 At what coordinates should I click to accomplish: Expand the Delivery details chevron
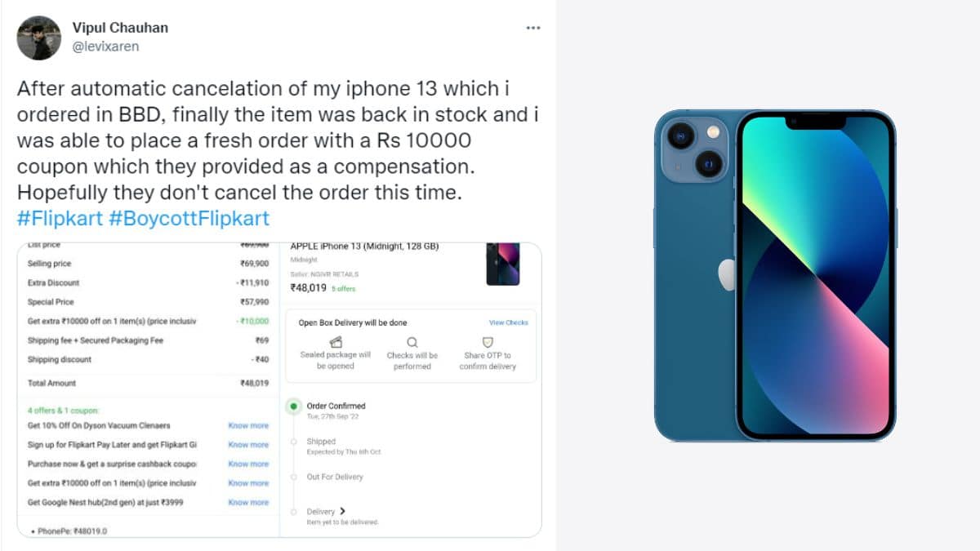(x=342, y=511)
